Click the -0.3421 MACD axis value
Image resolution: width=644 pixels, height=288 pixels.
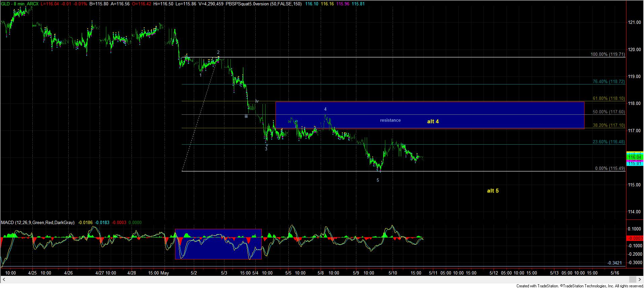pyautogui.click(x=615, y=263)
